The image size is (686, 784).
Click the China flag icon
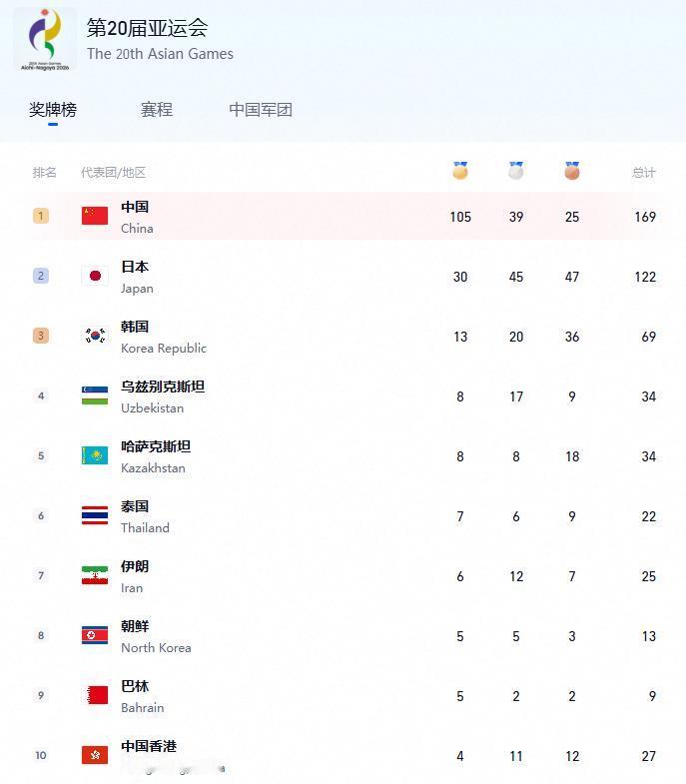pyautogui.click(x=95, y=216)
